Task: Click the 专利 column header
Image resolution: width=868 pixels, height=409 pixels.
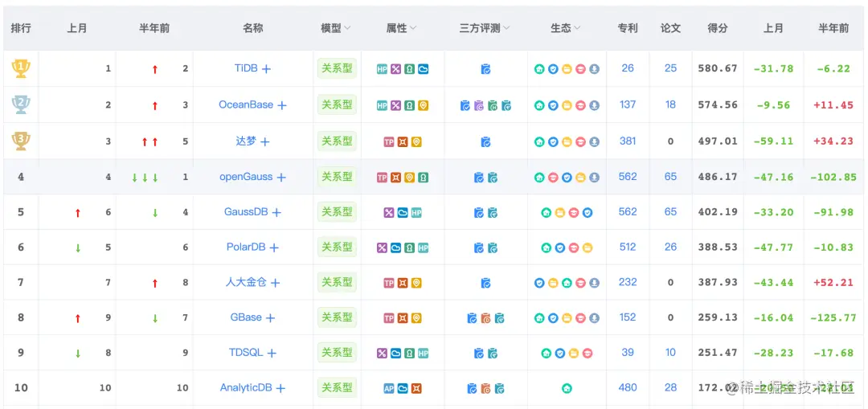Action: tap(628, 28)
